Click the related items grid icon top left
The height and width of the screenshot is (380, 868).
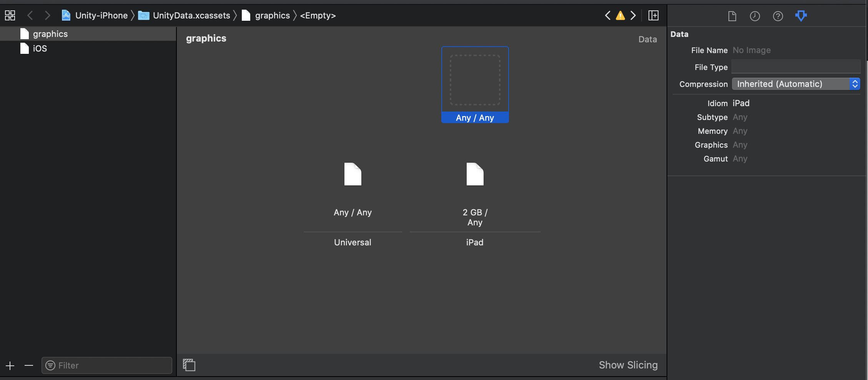tap(10, 15)
